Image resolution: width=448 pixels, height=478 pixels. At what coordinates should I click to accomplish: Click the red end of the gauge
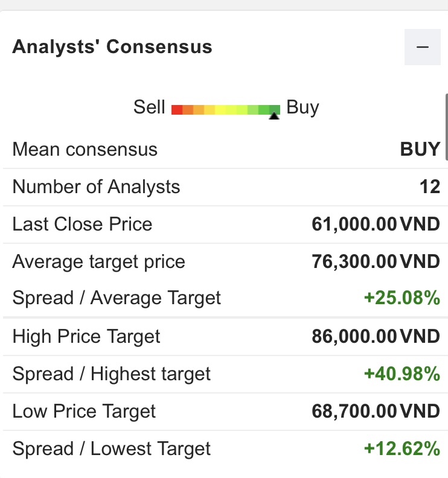click(177, 109)
